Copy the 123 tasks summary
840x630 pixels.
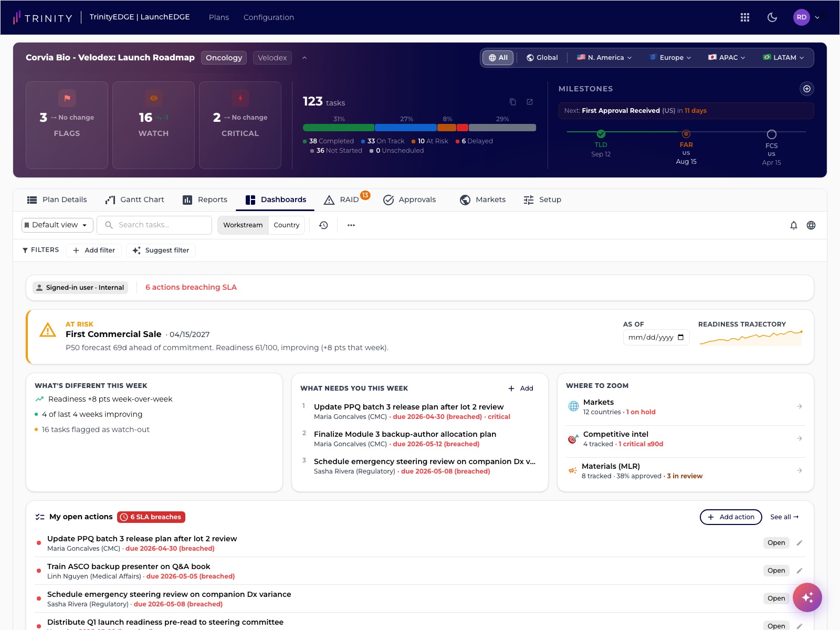[513, 102]
